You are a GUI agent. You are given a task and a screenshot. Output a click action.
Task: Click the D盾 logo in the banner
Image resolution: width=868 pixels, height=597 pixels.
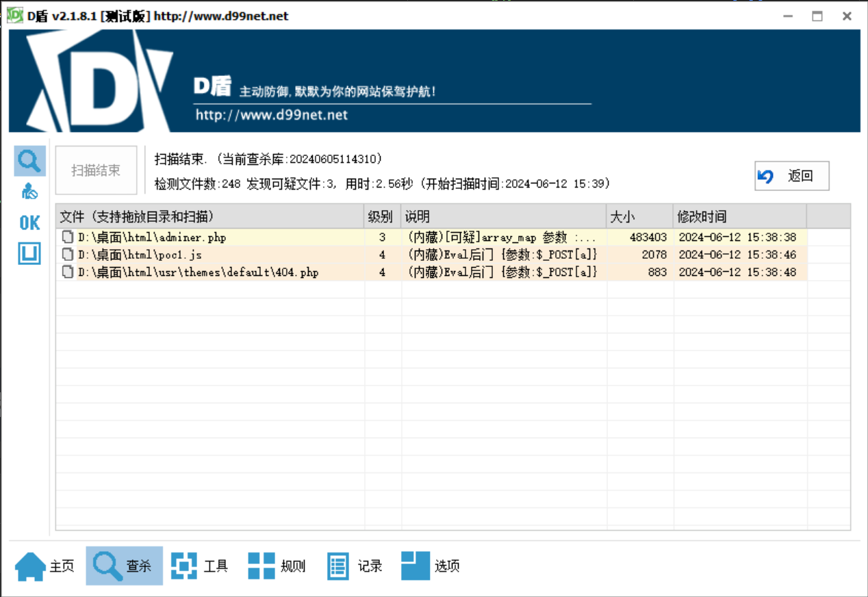(x=99, y=81)
